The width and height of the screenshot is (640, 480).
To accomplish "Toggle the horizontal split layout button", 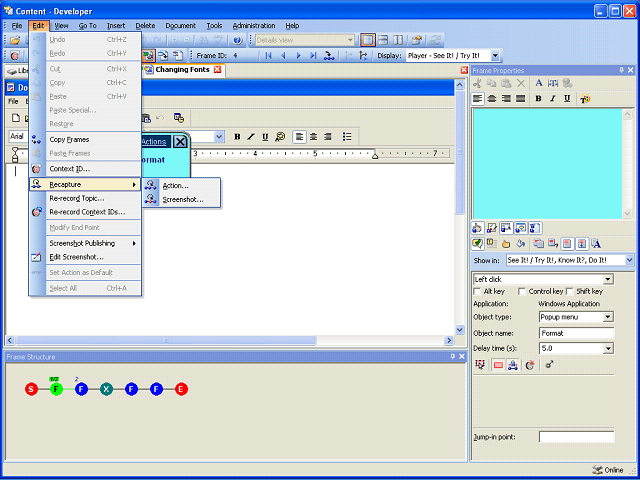I will [x=383, y=40].
